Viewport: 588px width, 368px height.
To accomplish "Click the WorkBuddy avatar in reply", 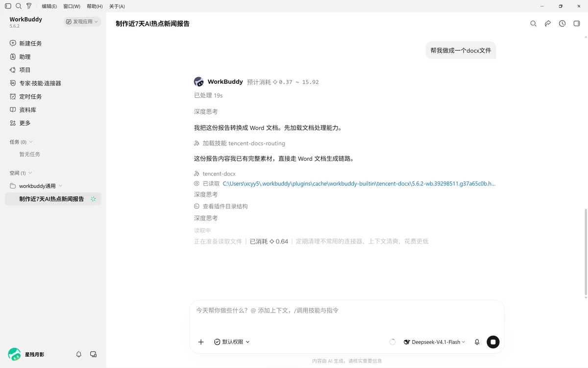I will (x=198, y=81).
